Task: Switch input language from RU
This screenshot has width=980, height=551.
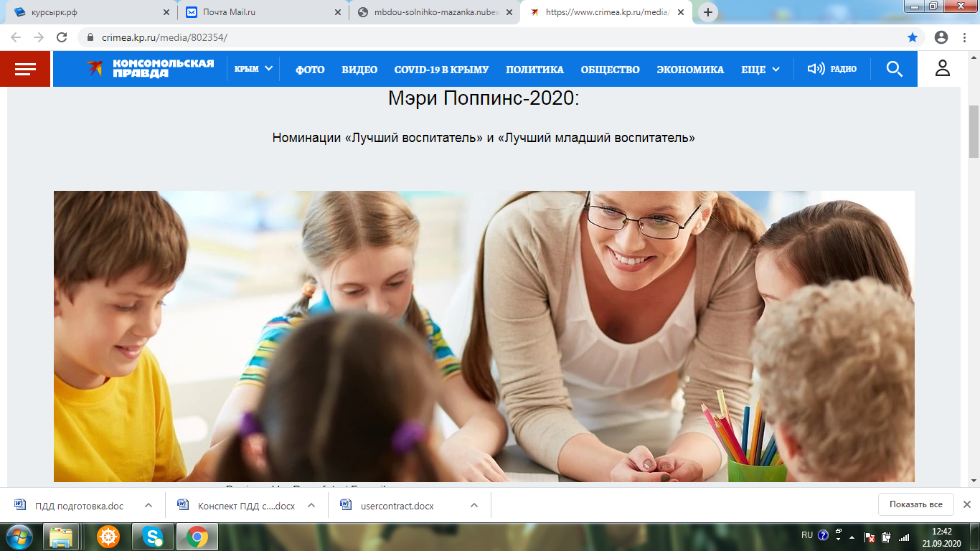Action: coord(807,535)
